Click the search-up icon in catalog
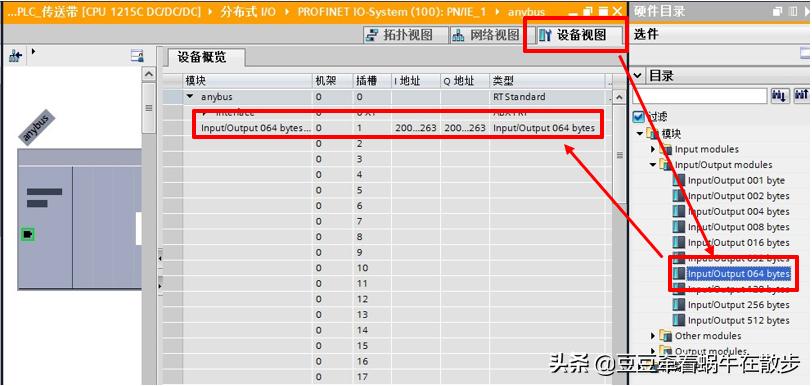 click(801, 95)
